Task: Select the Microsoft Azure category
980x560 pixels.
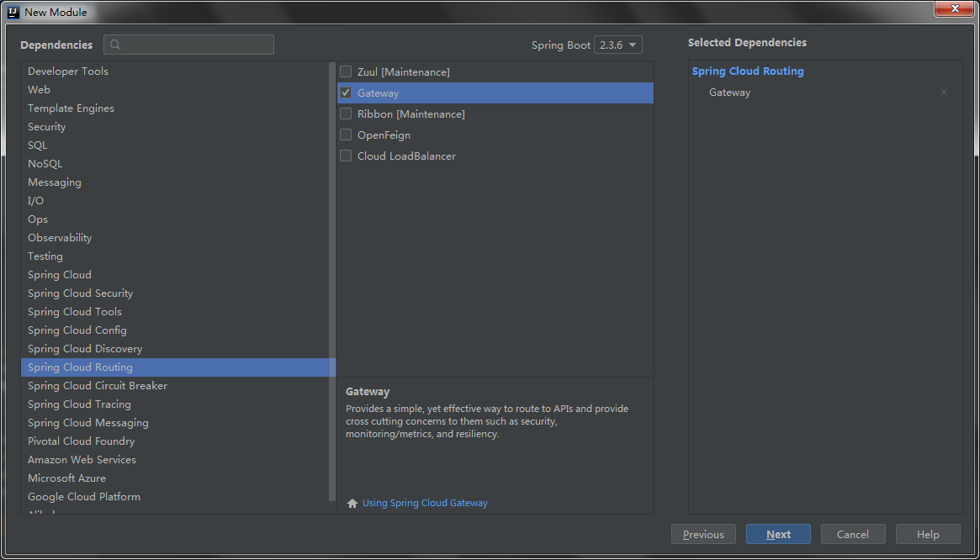Action: pos(175,478)
